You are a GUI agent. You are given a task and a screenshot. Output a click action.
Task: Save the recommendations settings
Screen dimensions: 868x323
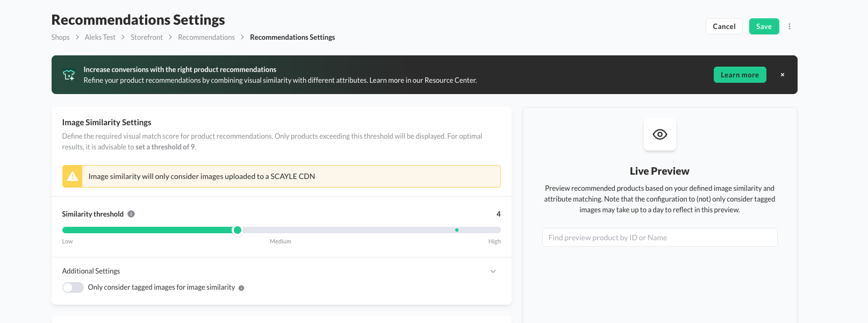(763, 26)
